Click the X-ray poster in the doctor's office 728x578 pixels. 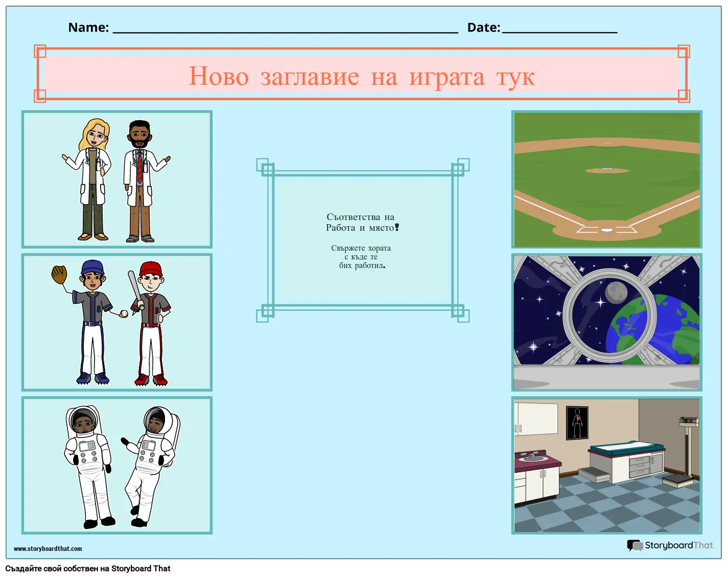point(577,423)
